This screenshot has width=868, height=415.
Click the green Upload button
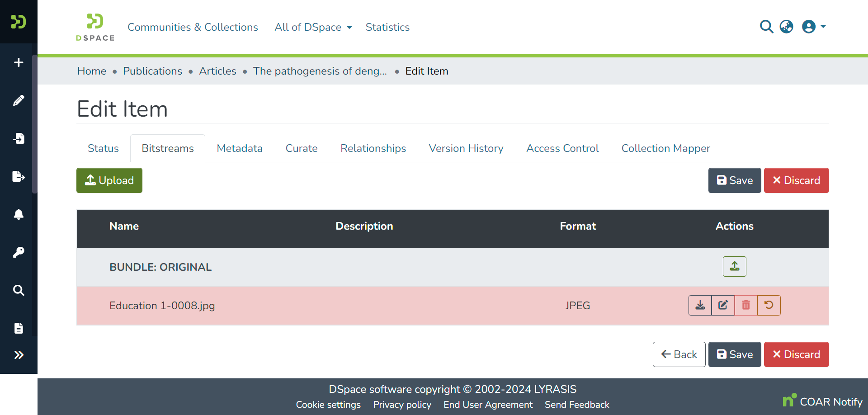109,180
